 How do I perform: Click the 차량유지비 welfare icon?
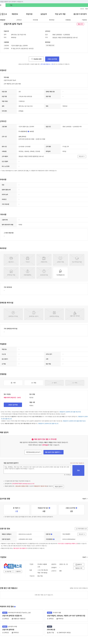coord(44,260)
